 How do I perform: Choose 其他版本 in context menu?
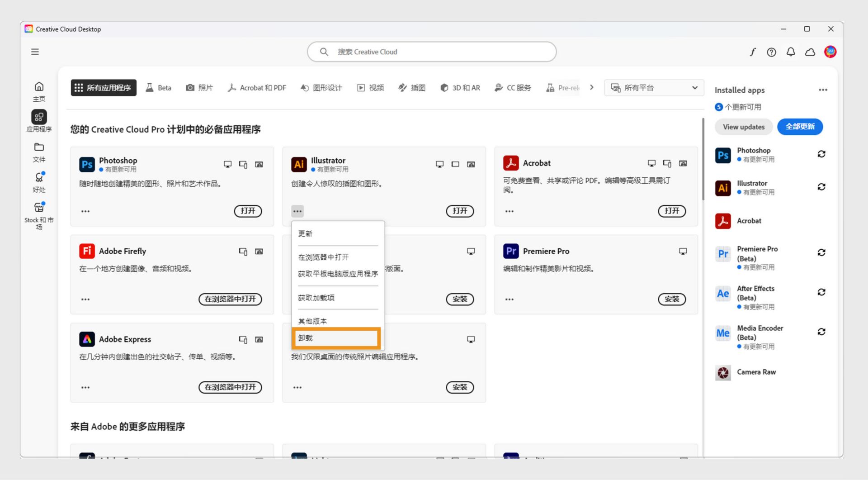(338, 321)
